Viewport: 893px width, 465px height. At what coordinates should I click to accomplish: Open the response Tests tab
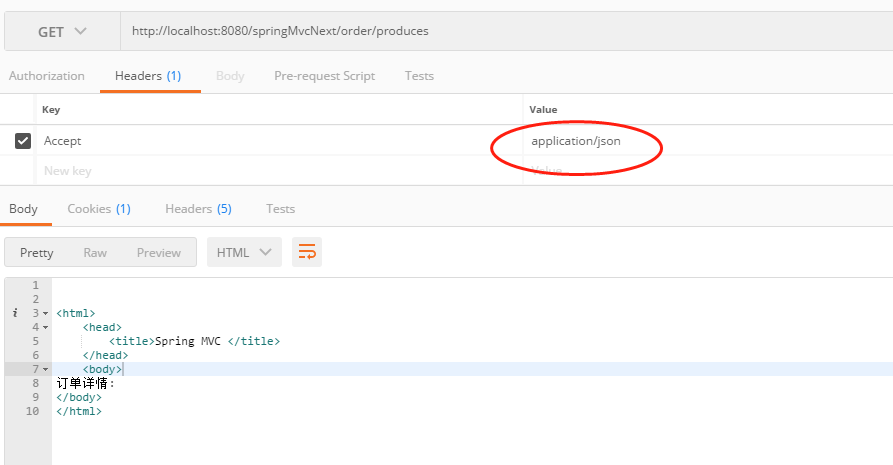(x=280, y=209)
